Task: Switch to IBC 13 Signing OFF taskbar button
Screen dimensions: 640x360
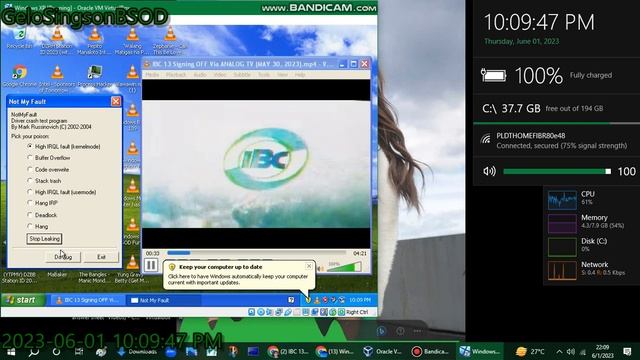Action: coord(87,300)
